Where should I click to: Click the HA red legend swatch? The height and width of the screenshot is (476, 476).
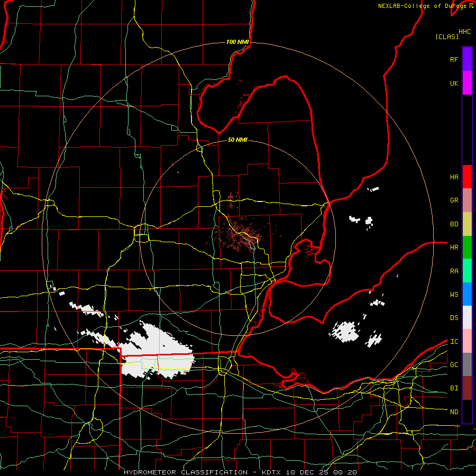[x=467, y=177]
